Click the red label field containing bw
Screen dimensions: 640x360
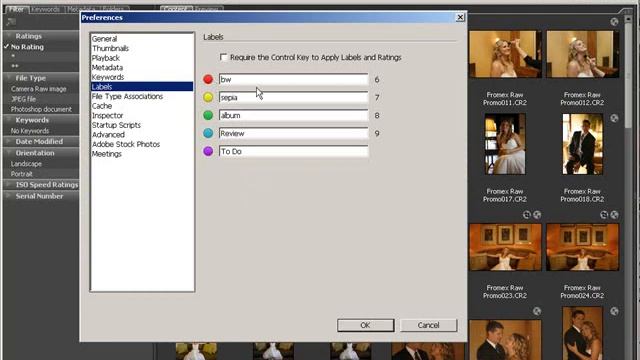(x=293, y=79)
